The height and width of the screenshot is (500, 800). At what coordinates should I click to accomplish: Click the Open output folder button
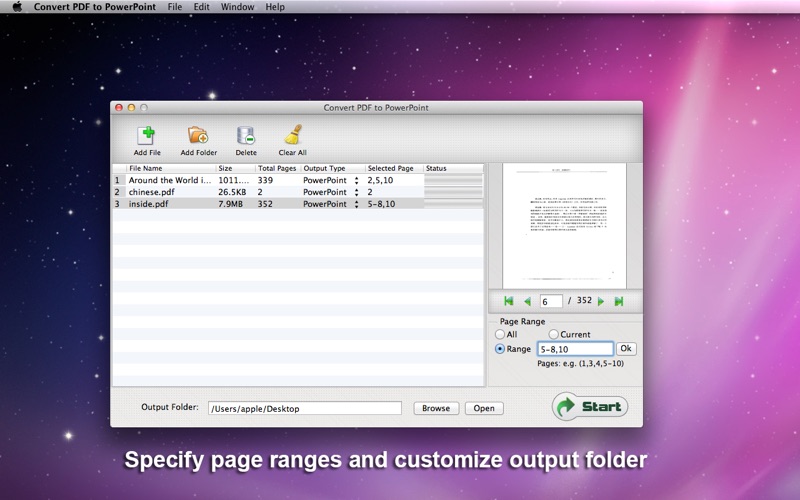click(484, 408)
